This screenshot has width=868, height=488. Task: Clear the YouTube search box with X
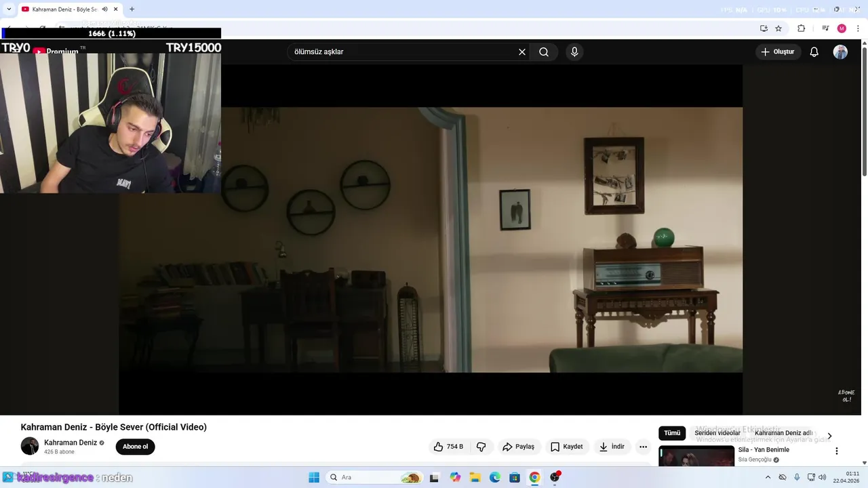(x=522, y=52)
